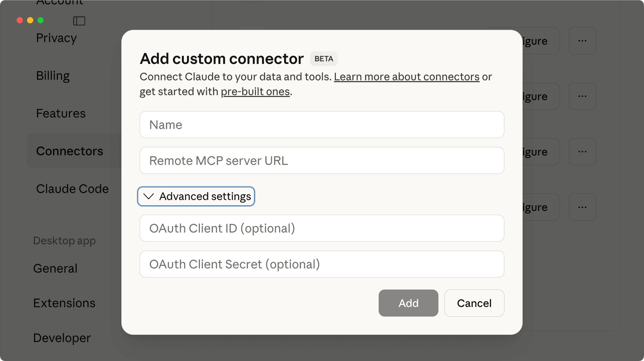644x361 pixels.
Task: Collapse the Advanced settings section
Action: pos(196,196)
